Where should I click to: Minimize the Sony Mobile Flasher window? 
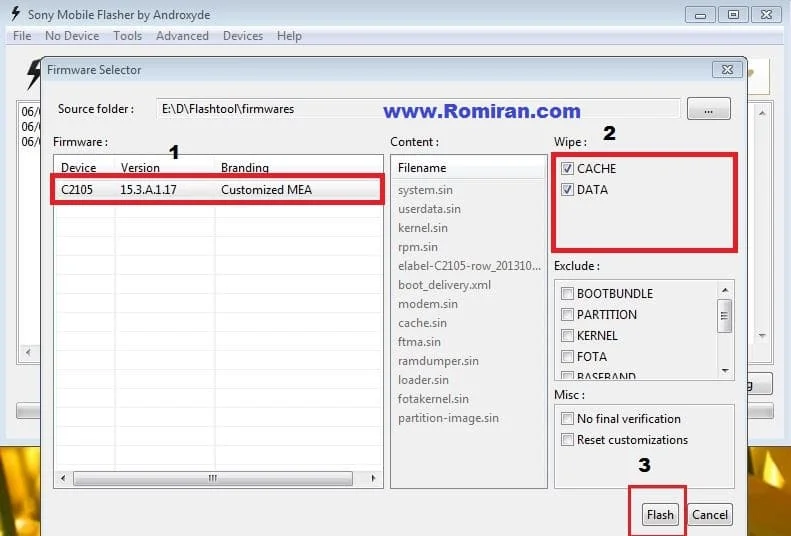[700, 15]
